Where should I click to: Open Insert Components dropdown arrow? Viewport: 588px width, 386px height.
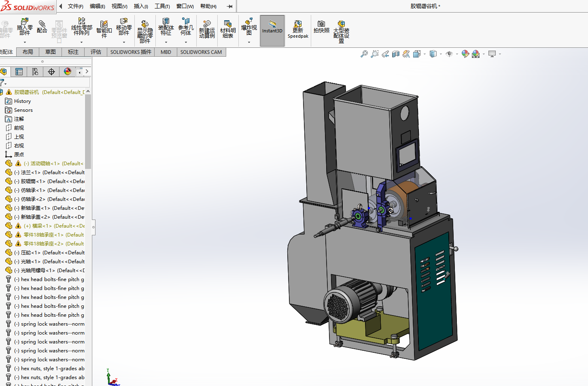(25, 42)
